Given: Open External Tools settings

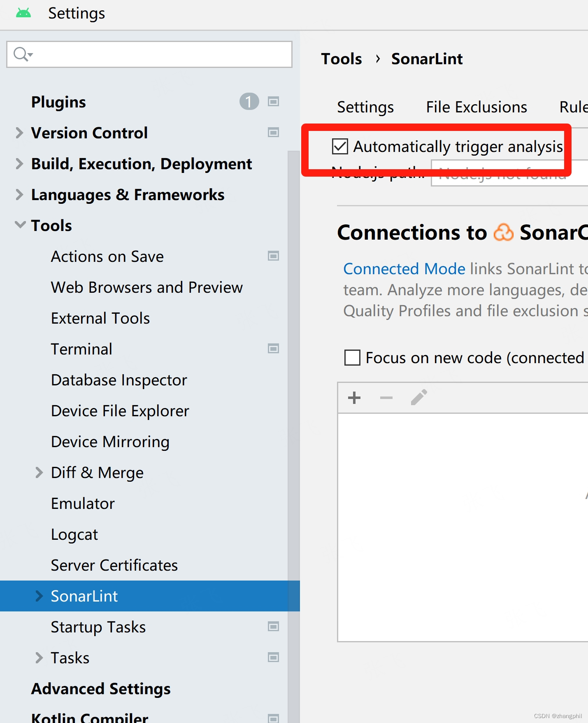Looking at the screenshot, I should (x=100, y=318).
